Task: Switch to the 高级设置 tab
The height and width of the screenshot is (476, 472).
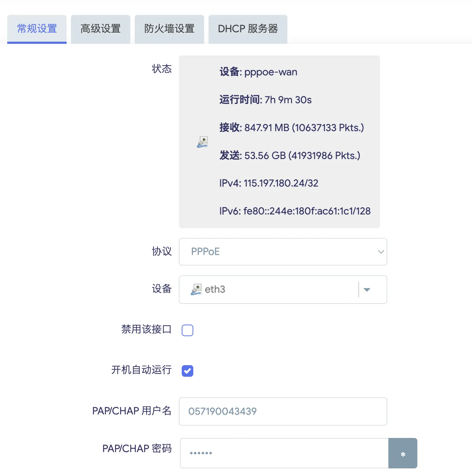Action: click(101, 29)
